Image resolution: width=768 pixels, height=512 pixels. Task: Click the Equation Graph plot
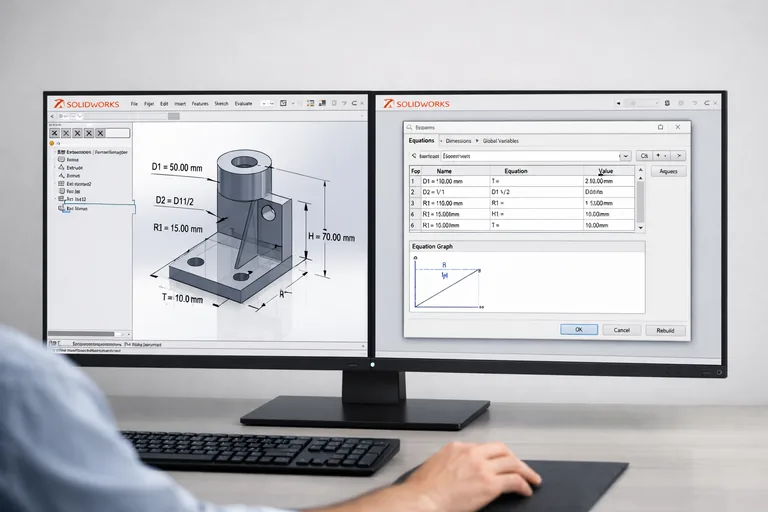pos(527,282)
